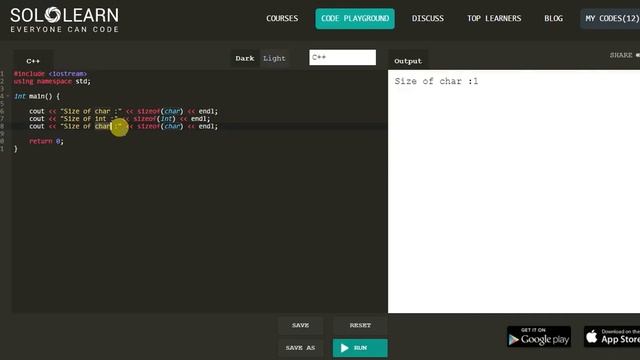The height and width of the screenshot is (360, 640).
Task: Open the SoloLearn logo home link
Action: tap(64, 20)
